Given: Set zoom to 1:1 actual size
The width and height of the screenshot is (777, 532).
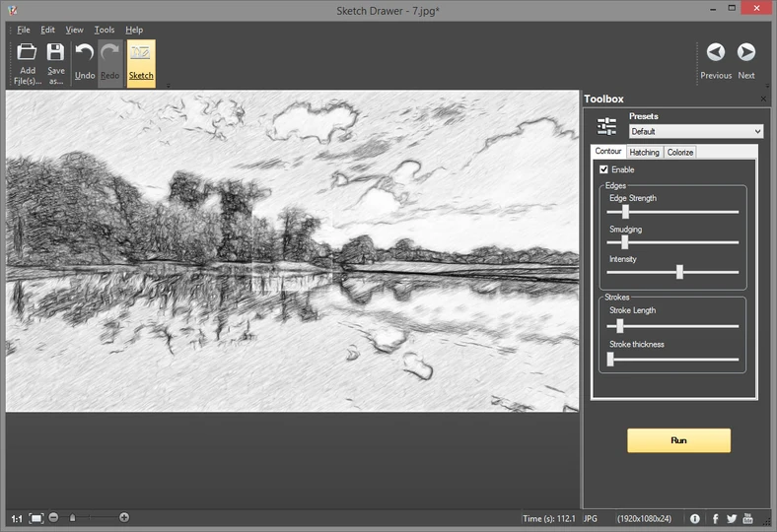Looking at the screenshot, I should 17,518.
